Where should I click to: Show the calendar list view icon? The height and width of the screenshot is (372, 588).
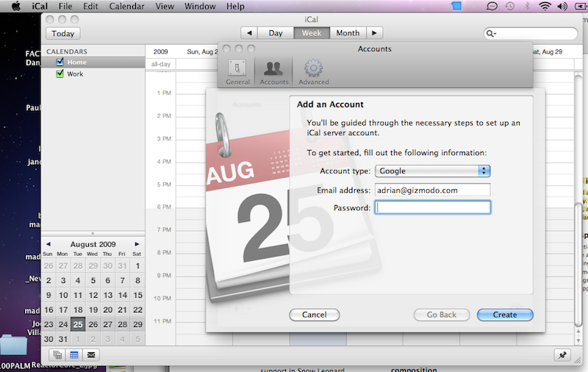[57, 355]
